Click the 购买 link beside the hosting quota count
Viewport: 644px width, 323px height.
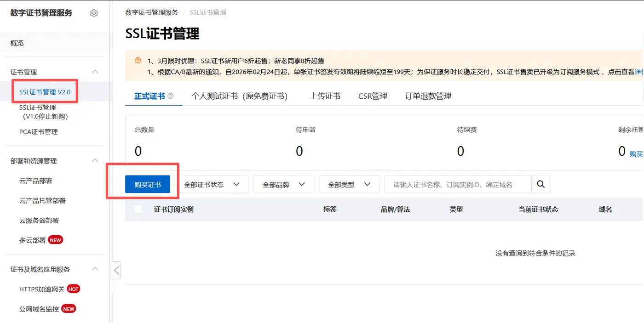click(x=636, y=154)
